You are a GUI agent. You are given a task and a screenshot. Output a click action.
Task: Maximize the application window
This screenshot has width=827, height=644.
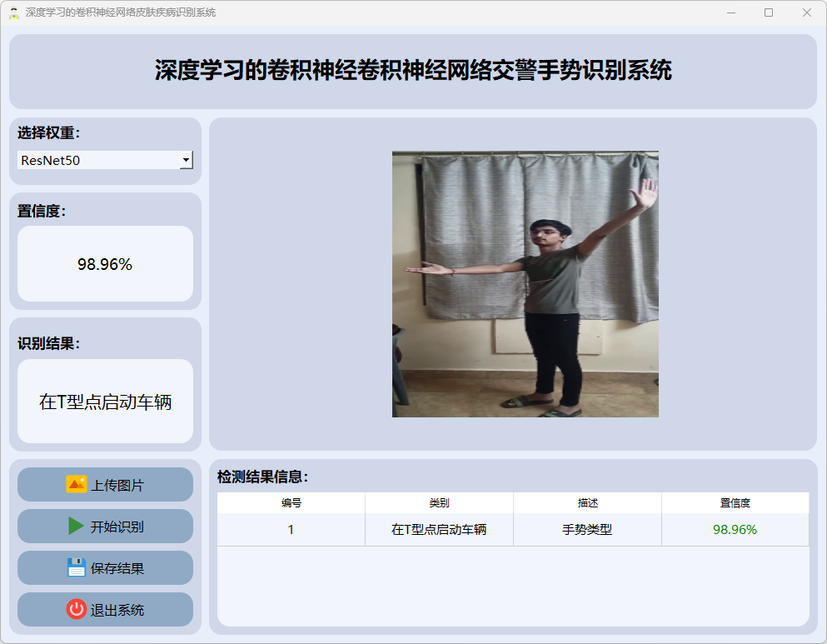(x=769, y=12)
